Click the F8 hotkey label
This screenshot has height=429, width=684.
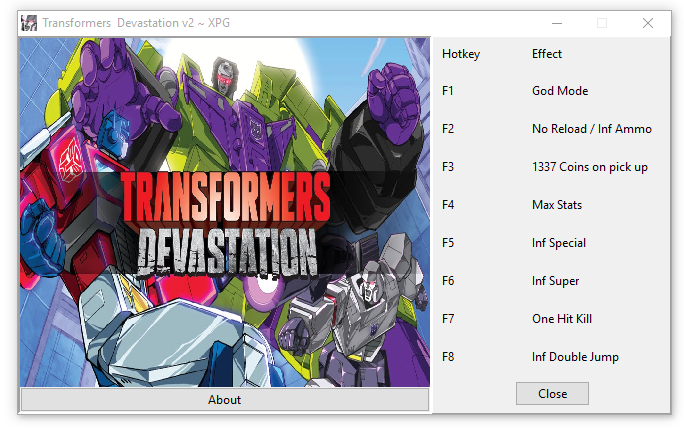point(448,357)
